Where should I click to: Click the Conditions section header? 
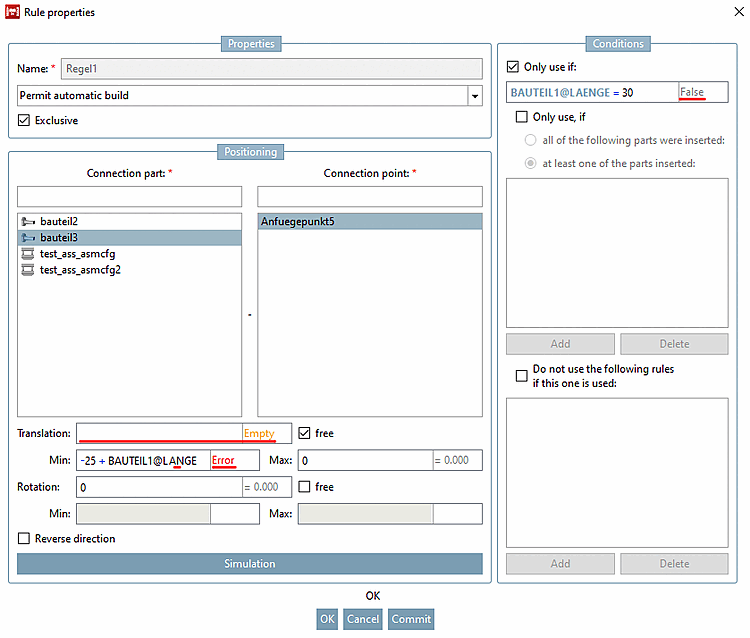coord(618,44)
